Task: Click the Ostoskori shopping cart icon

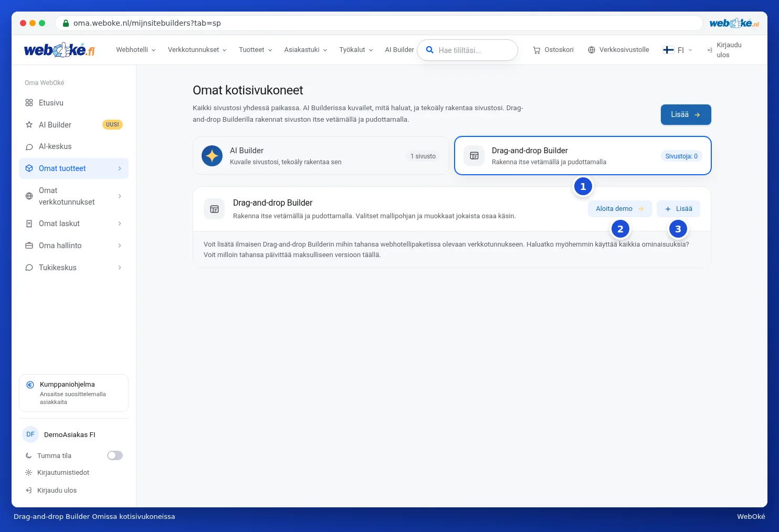Action: coord(536,50)
